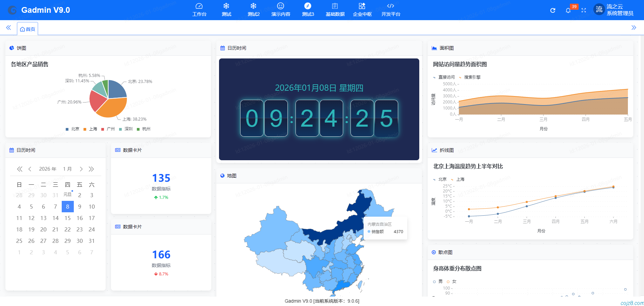Enter fullscreen using the expand icon
Screen dimensions: 644x306
click(x=584, y=10)
